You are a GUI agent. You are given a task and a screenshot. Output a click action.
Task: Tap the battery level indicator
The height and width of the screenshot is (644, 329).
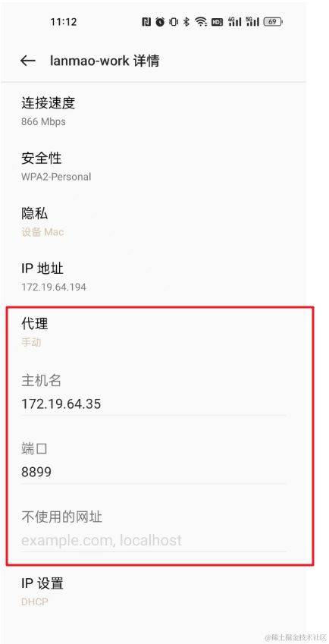pos(273,22)
